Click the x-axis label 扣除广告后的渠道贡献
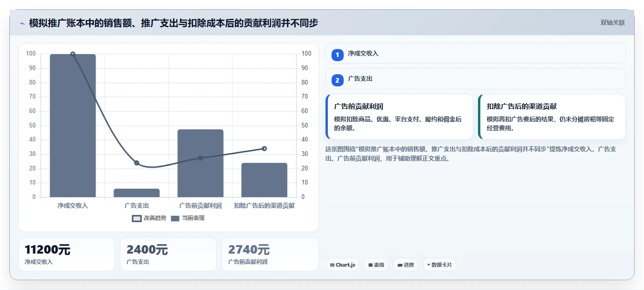 [264, 205]
